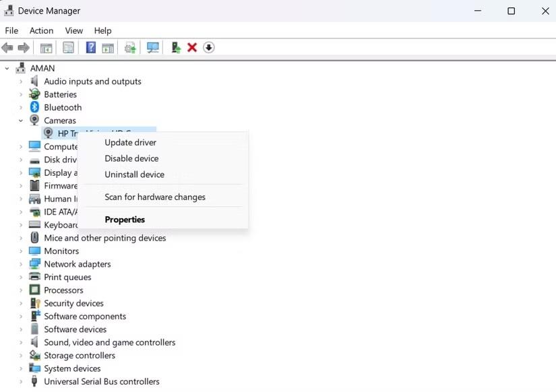The height and width of the screenshot is (392, 556).
Task: Click the Back arrow toolbar icon
Action: click(x=7, y=48)
